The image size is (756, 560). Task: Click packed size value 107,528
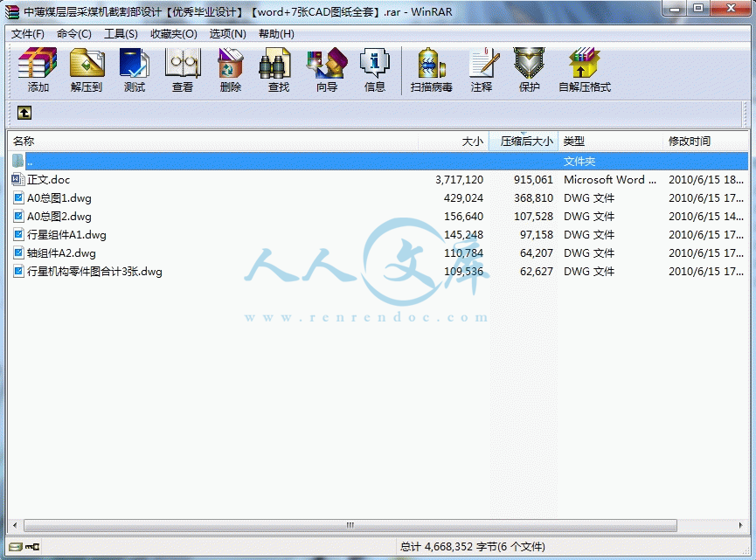[x=533, y=217]
